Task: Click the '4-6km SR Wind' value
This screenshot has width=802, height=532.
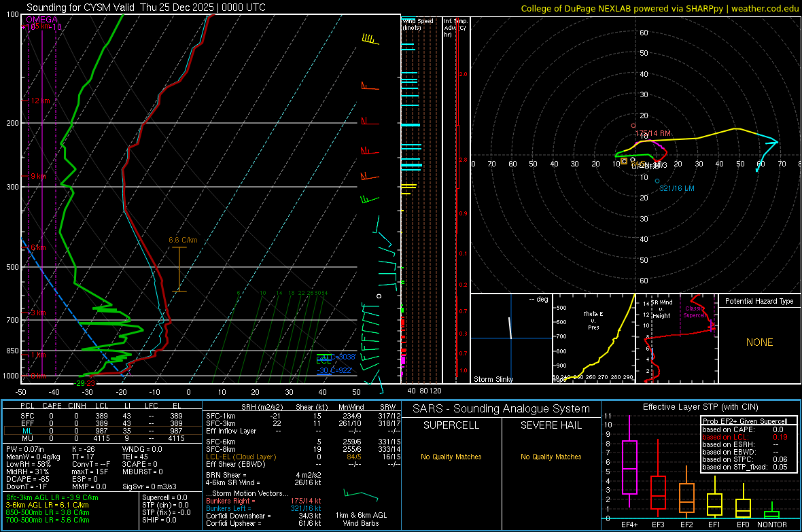Action: [x=264, y=482]
